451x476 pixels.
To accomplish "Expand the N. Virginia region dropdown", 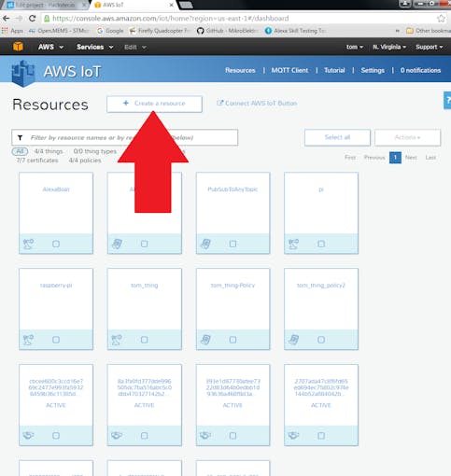I will pyautogui.click(x=389, y=47).
